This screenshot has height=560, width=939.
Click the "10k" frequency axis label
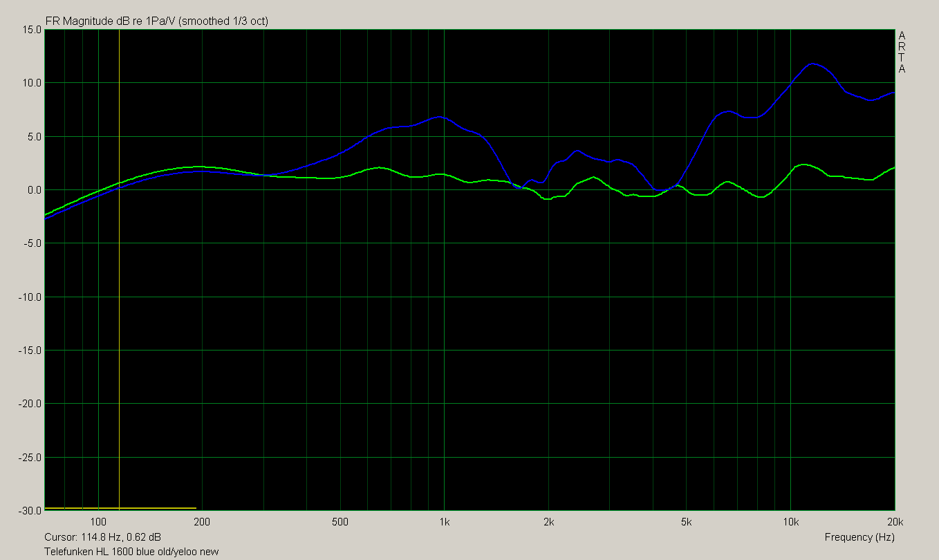coord(790,521)
